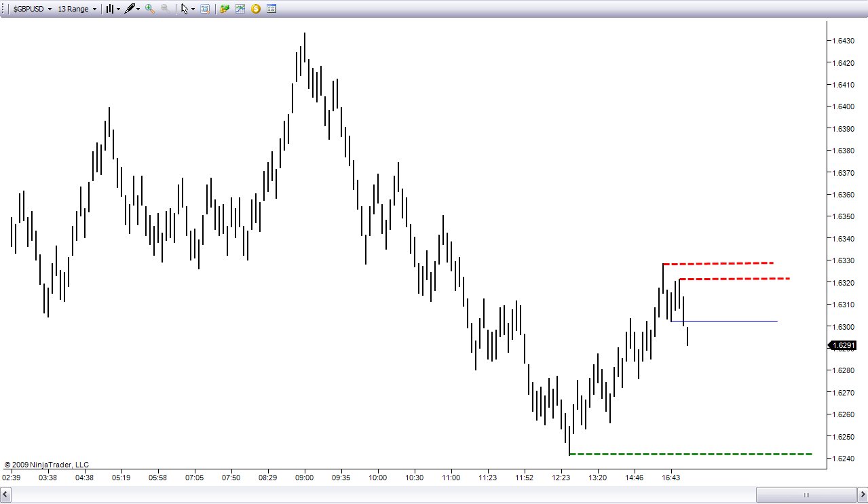Click the 05:19 time axis label
Image resolution: width=868 pixels, height=504 pixels.
click(x=121, y=478)
